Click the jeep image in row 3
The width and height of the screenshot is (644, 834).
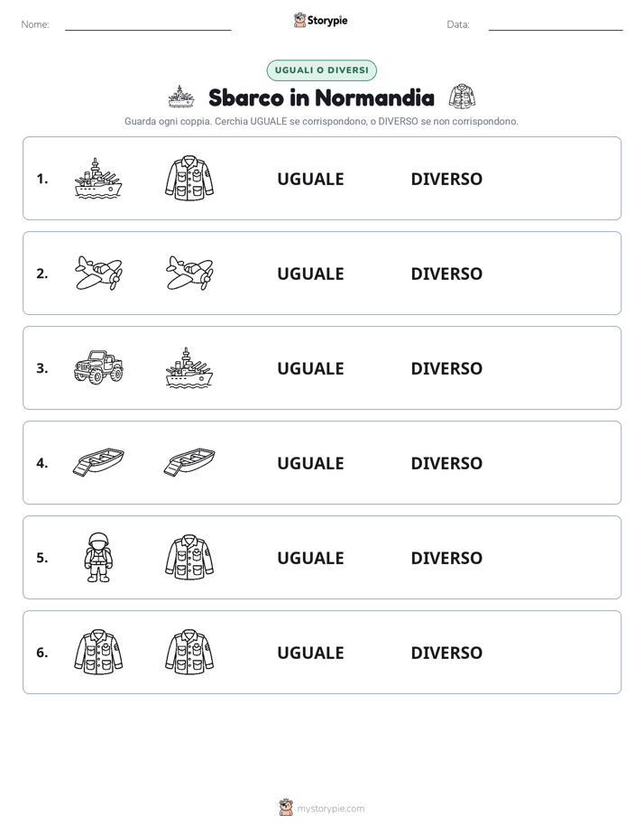[x=98, y=367]
